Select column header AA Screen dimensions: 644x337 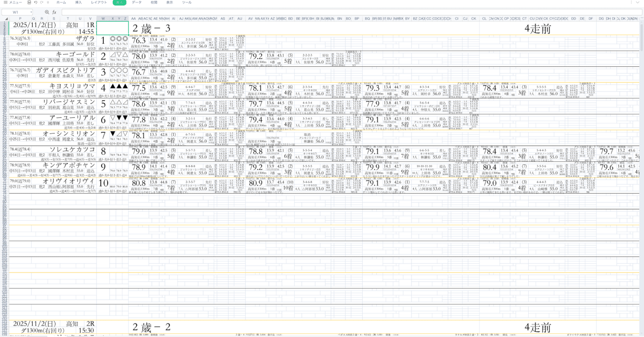[133, 19]
